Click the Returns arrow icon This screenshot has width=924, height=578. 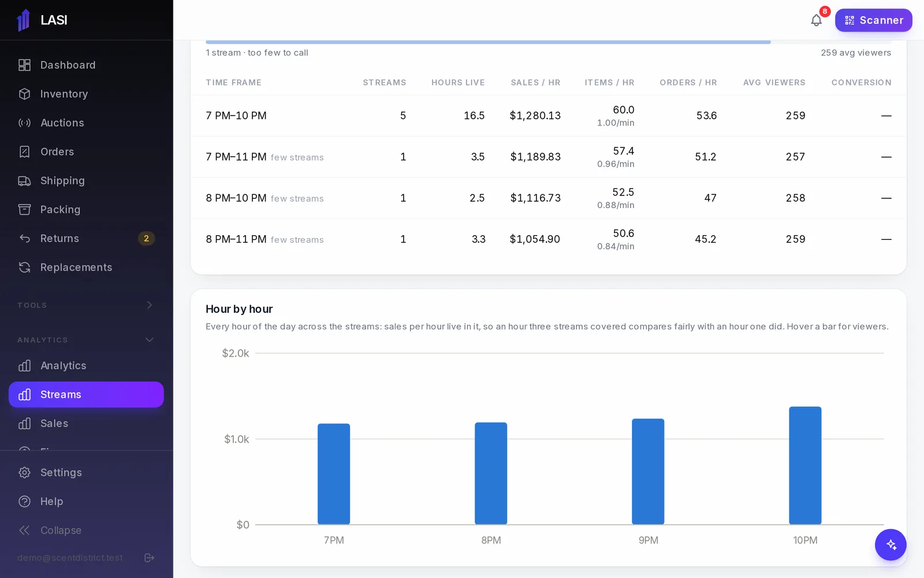(x=24, y=238)
